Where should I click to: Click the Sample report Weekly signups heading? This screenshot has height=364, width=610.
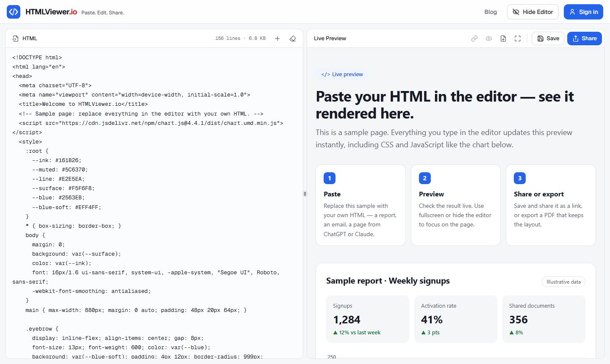[388, 281]
